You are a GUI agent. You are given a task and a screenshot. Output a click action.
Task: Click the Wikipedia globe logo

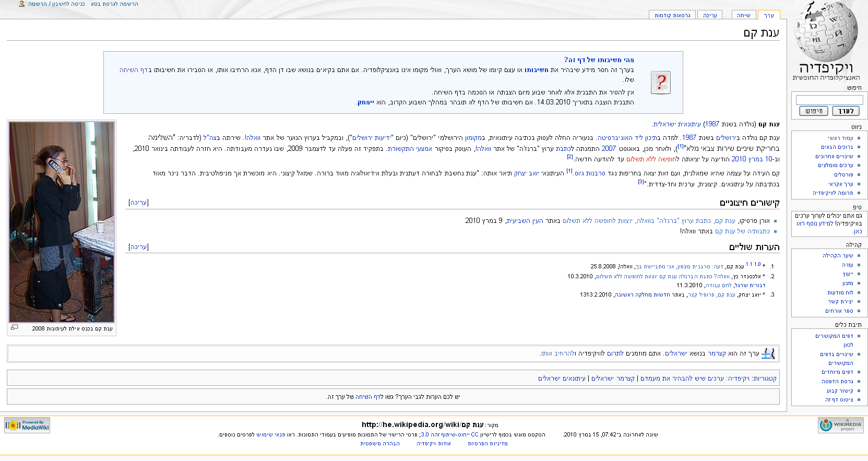[825, 31]
